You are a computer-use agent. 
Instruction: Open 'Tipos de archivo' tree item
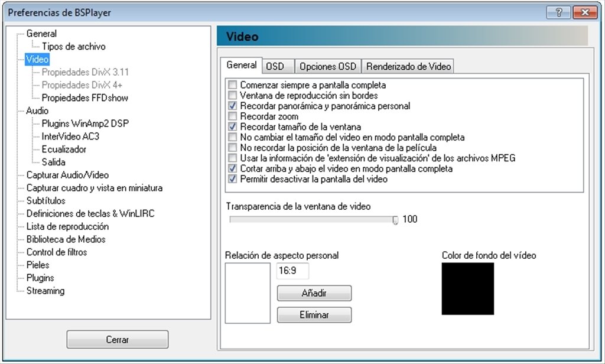(x=74, y=46)
